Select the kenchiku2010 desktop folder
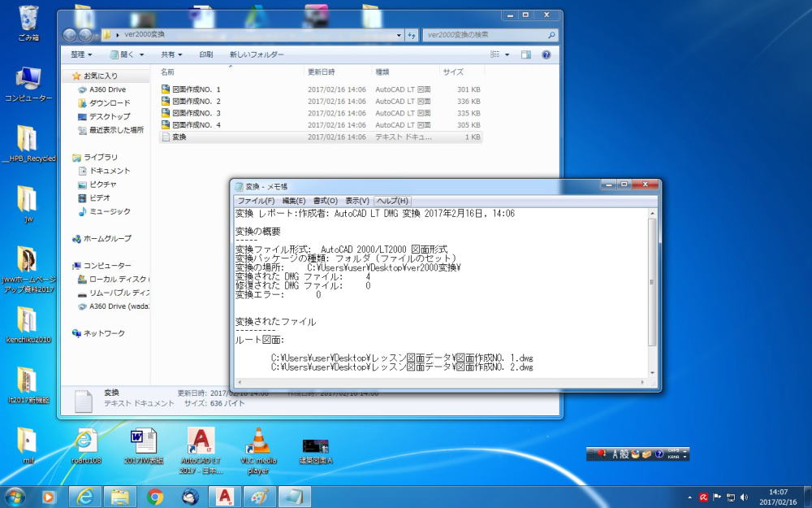The height and width of the screenshot is (508, 812). pos(28,325)
